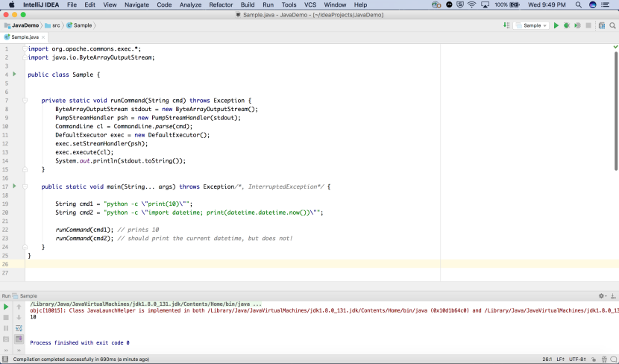Open the LF line separator selector
Viewport: 619px width, 364px height.
click(x=559, y=359)
